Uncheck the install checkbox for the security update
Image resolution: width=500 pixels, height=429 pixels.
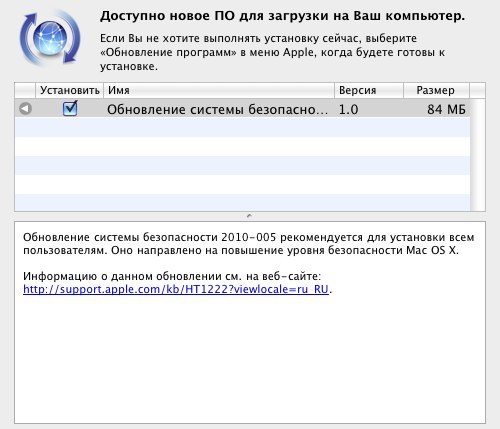(70, 109)
